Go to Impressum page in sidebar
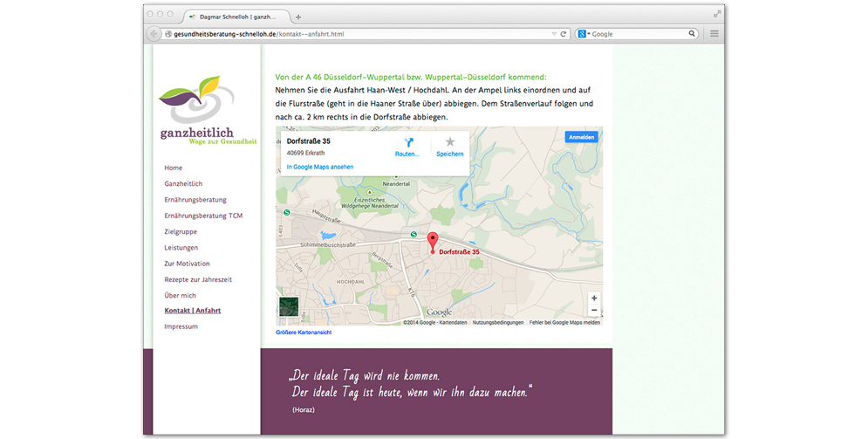The height and width of the screenshot is (439, 868). [181, 326]
